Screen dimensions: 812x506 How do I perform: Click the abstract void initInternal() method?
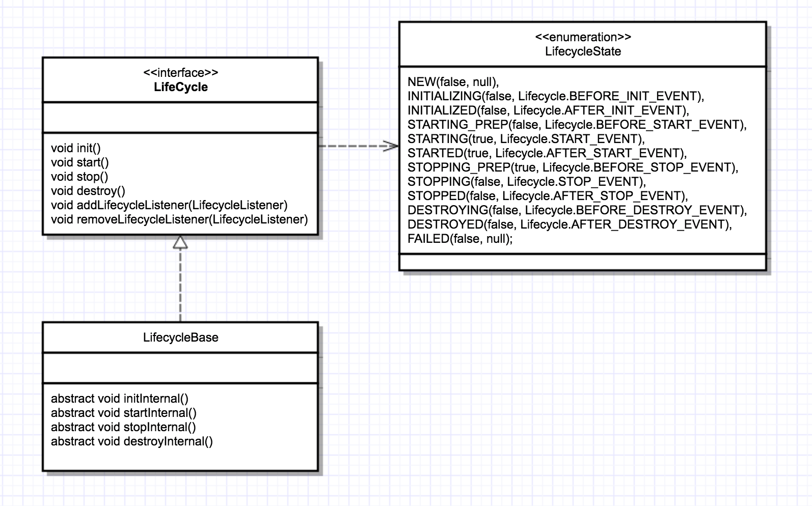120,399
